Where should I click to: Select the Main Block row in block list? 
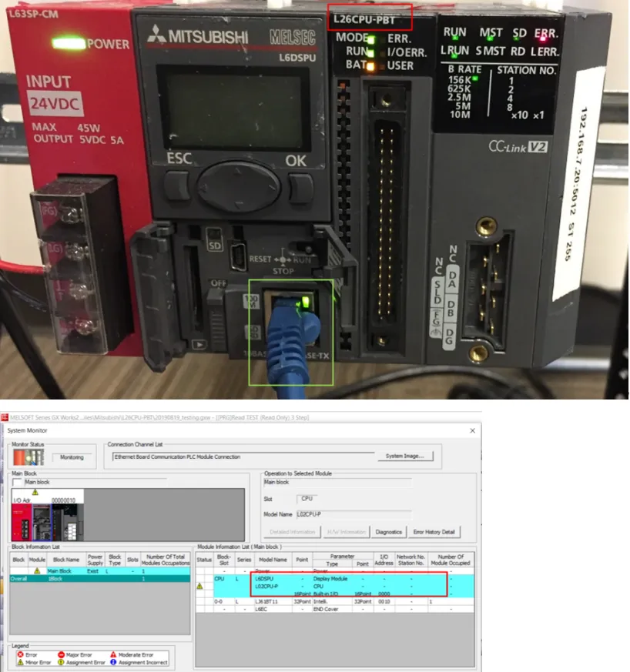(100, 571)
